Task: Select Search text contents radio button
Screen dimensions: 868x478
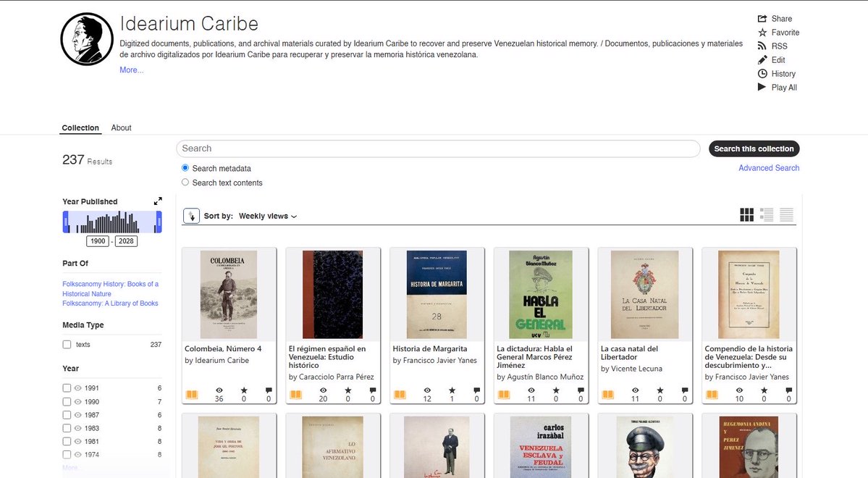Action: pos(185,183)
